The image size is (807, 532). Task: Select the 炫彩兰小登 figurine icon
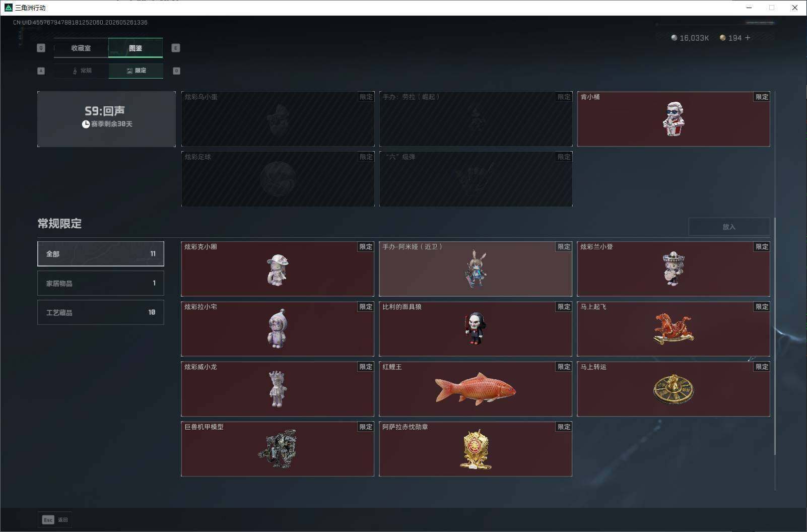(674, 270)
